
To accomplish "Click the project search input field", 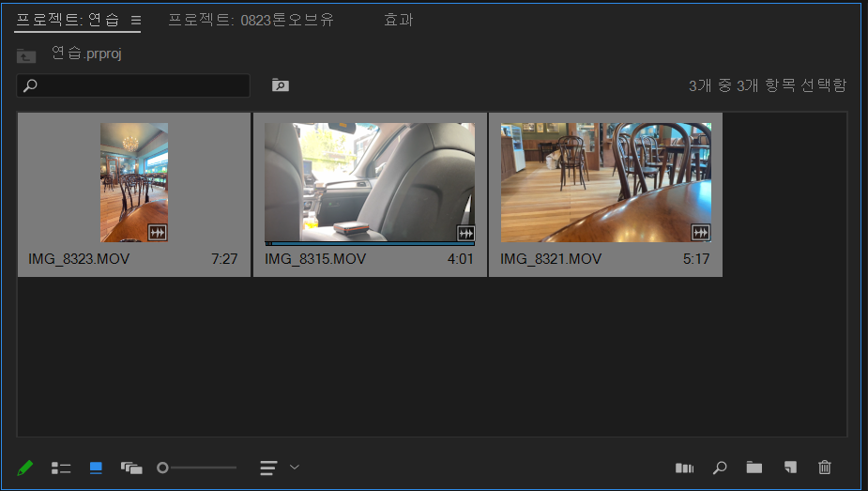I will [x=133, y=85].
